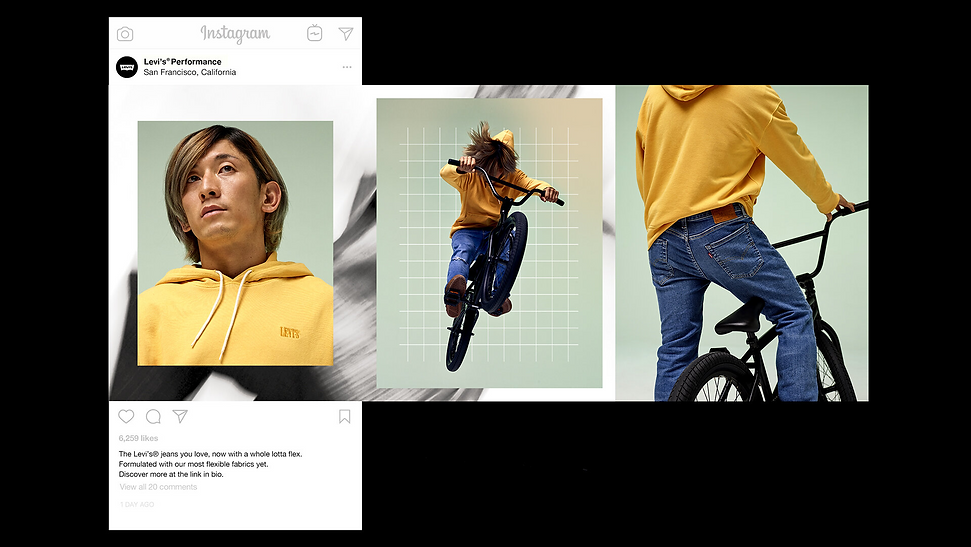
Task: Click the caption line mentioning link in bio
Action: pyautogui.click(x=171, y=475)
